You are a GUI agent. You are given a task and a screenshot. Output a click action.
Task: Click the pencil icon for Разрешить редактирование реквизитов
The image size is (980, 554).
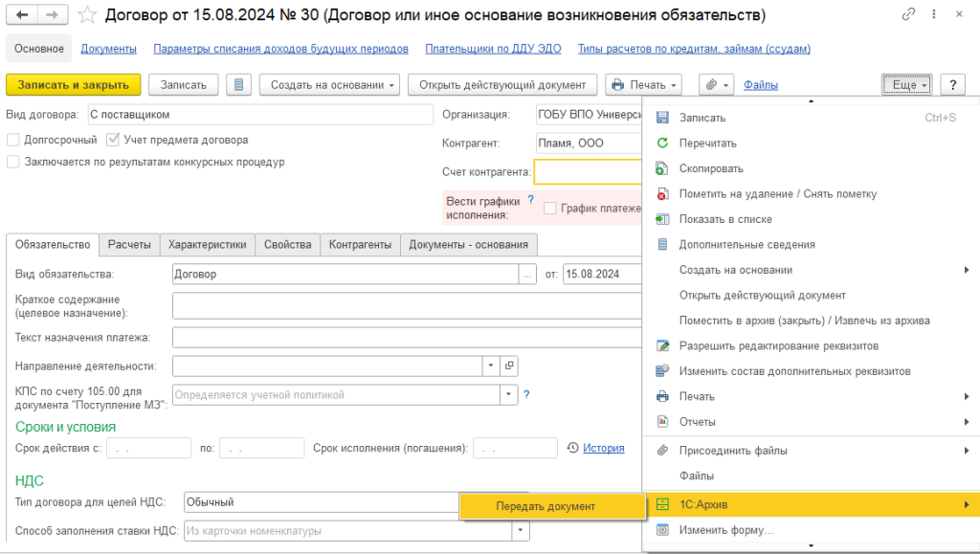point(662,346)
